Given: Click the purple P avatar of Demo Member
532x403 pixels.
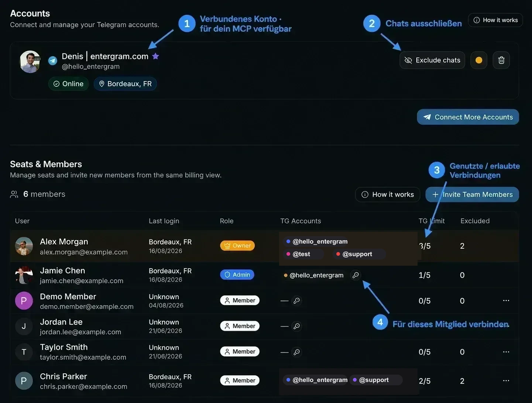Looking at the screenshot, I should 24,301.
